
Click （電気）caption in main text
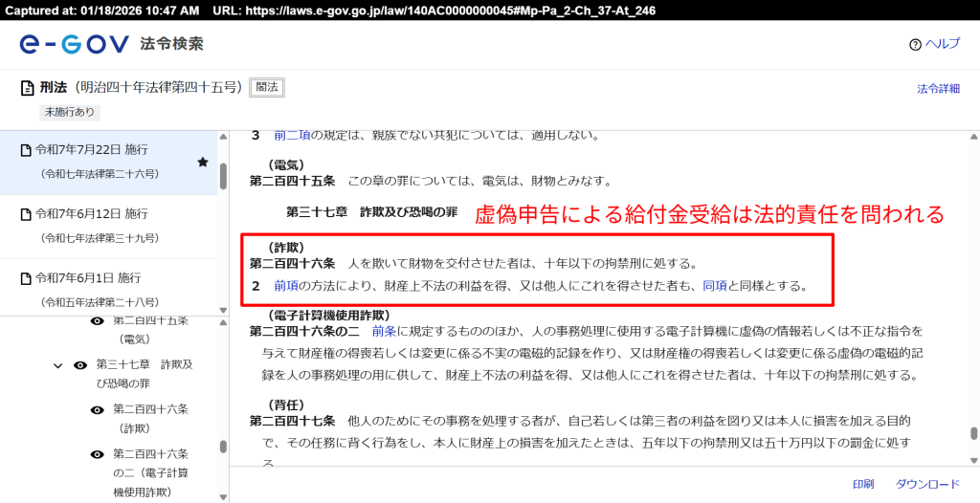[285, 165]
